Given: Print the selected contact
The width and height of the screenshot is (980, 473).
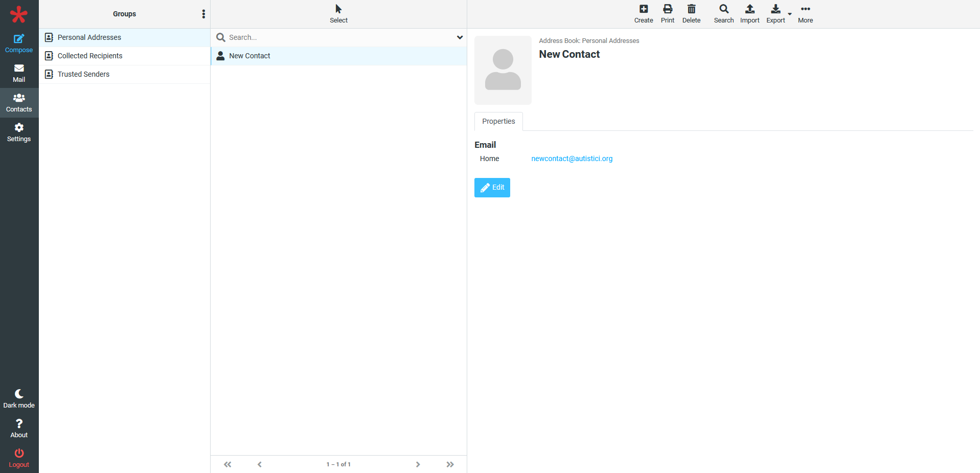Looking at the screenshot, I should pyautogui.click(x=667, y=9).
